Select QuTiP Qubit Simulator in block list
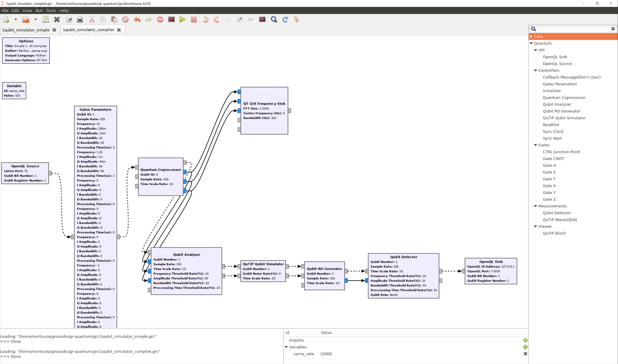 (564, 118)
